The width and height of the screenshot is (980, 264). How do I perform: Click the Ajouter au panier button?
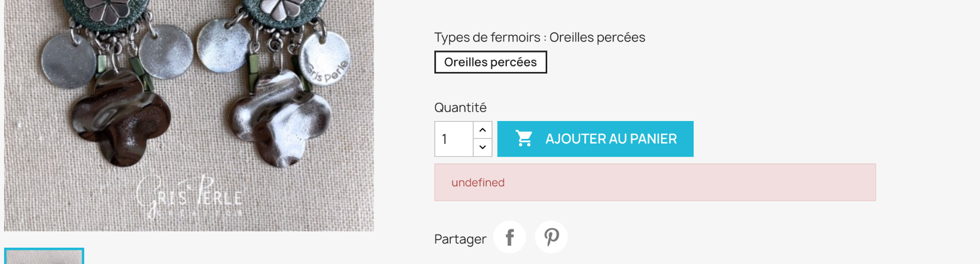[x=595, y=139]
